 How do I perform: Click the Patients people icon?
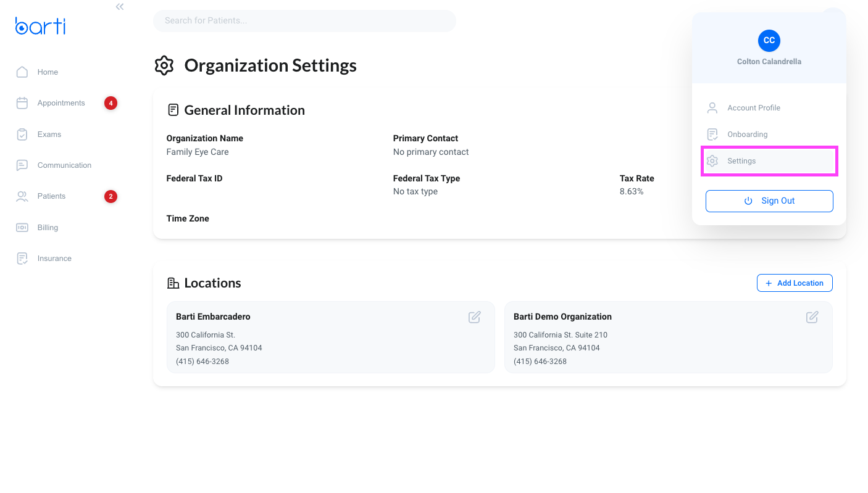coord(22,196)
